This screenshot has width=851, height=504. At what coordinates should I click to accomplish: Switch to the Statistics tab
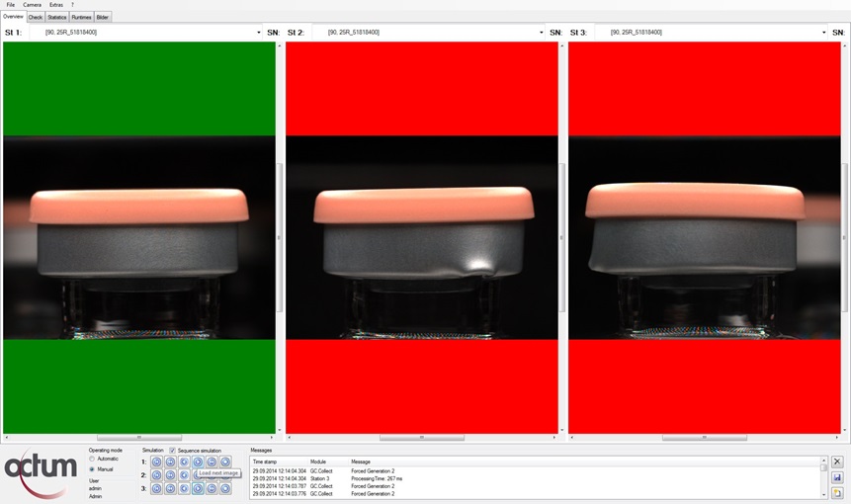(x=57, y=17)
